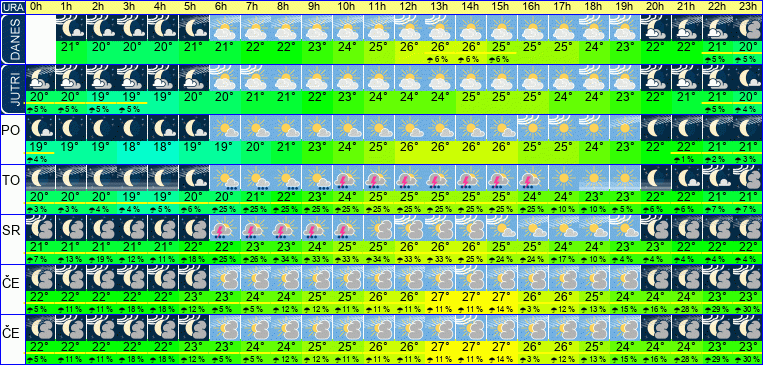Click the TO 10h thunderstorm icon

tap(348, 178)
